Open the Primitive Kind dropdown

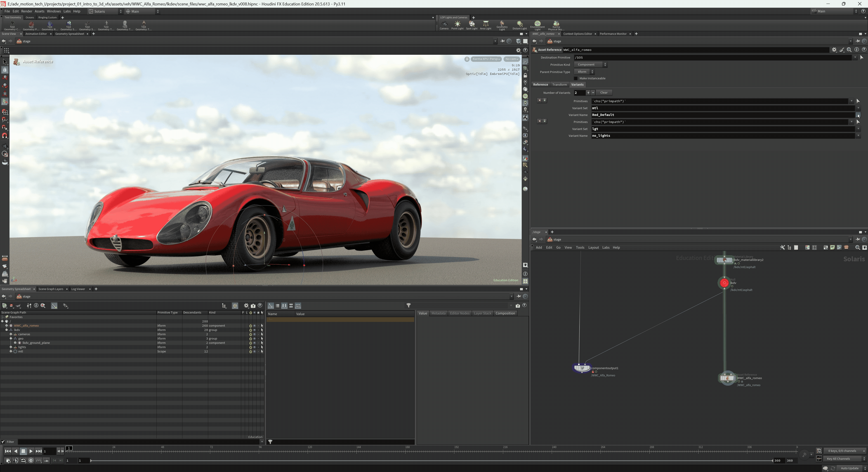590,65
